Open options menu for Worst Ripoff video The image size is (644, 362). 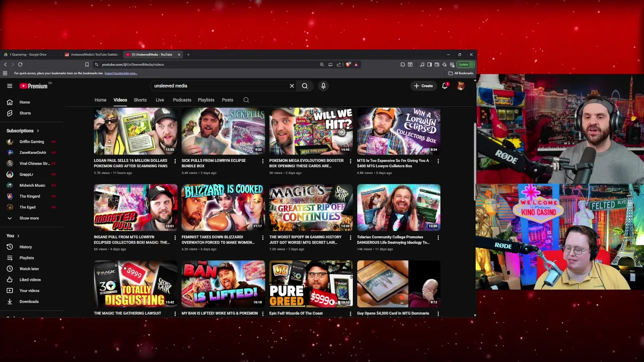click(350, 238)
